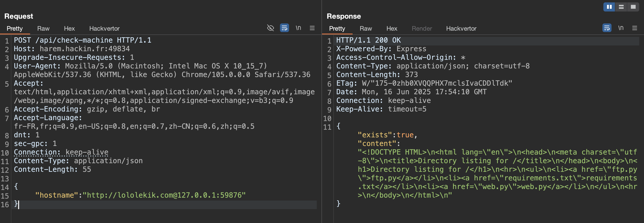Click the response Connection: keep-alive header
Image resolution: width=644 pixels, height=223 pixels.
383,100
